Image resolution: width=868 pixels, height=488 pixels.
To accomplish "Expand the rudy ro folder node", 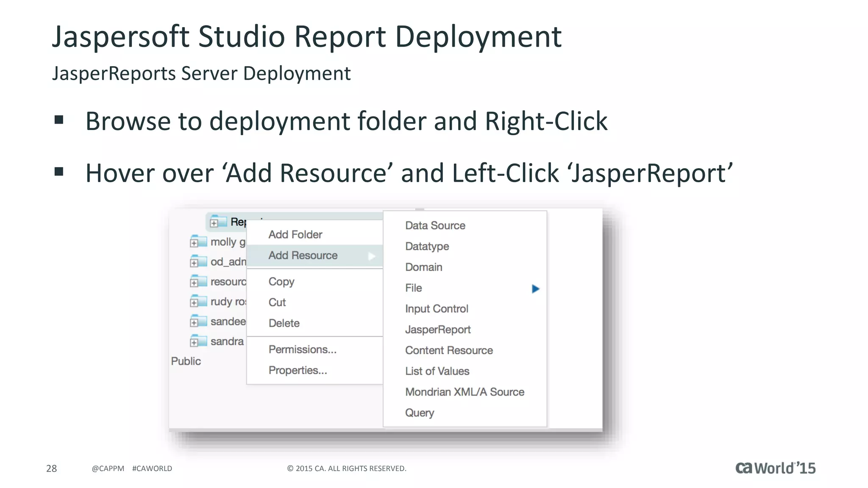I will pyautogui.click(x=194, y=303).
